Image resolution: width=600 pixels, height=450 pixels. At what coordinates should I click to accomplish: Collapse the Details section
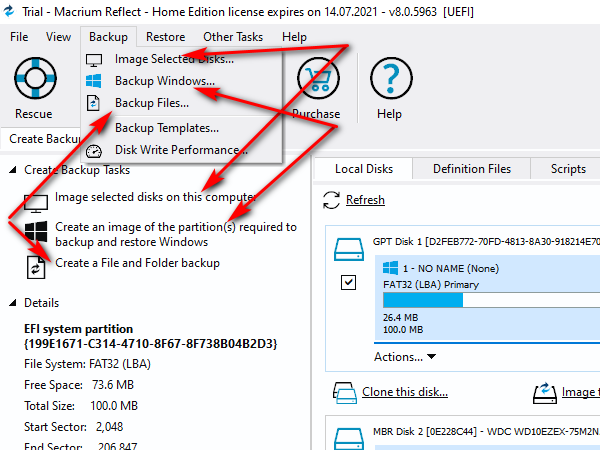click(x=13, y=303)
